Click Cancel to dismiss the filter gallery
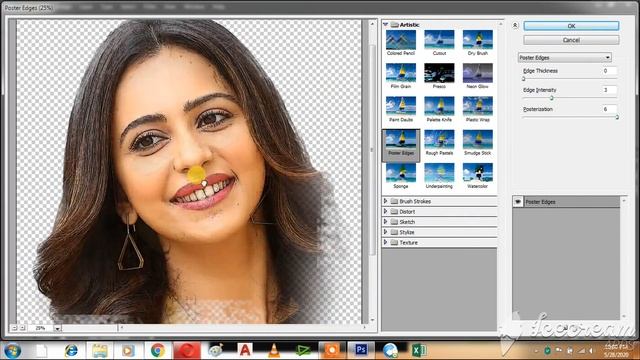The image size is (640, 360). coord(571,40)
